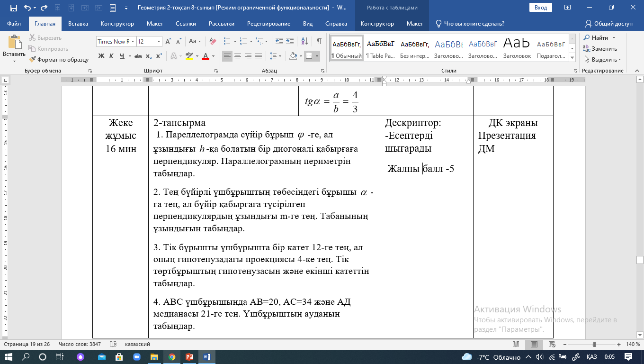This screenshot has height=364, width=644.
Task: Switch to the Вставка tab
Action: click(x=78, y=24)
